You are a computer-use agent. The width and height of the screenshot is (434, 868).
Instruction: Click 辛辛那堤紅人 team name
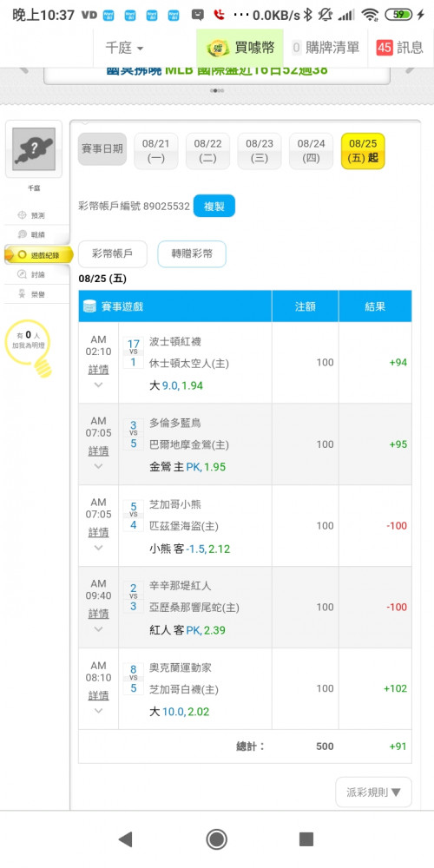point(181,586)
